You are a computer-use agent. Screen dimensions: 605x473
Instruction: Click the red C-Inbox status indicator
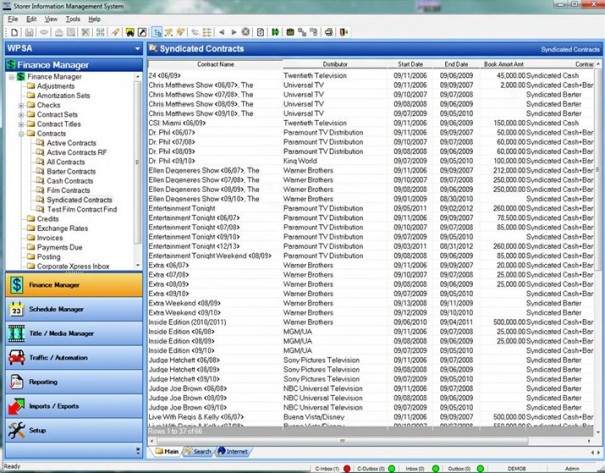pos(347,469)
